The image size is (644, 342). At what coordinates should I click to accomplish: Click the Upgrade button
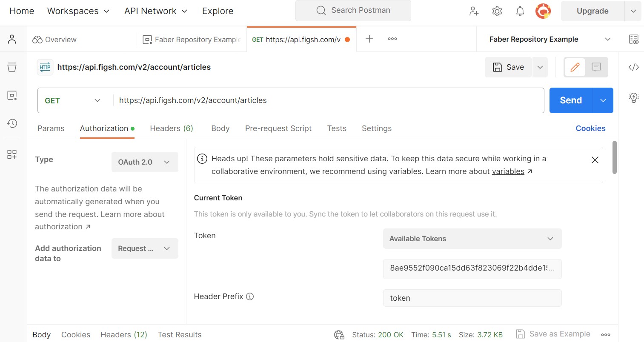point(592,11)
